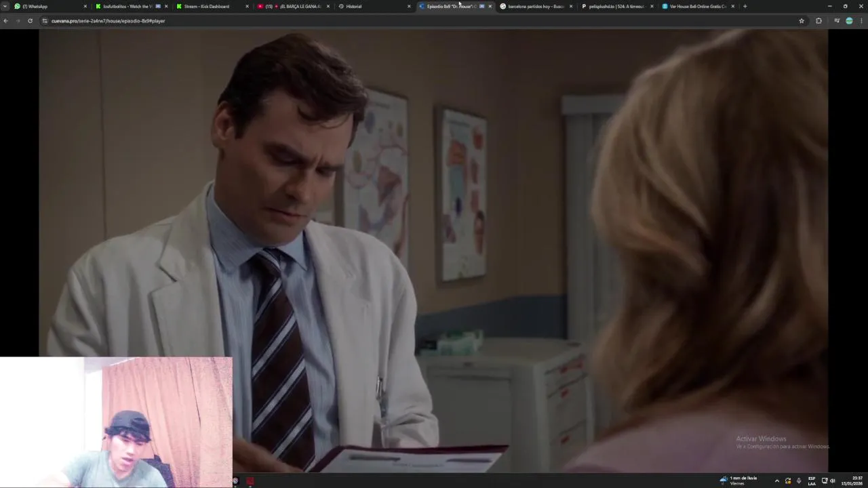Open the green profile avatar

click(x=849, y=21)
